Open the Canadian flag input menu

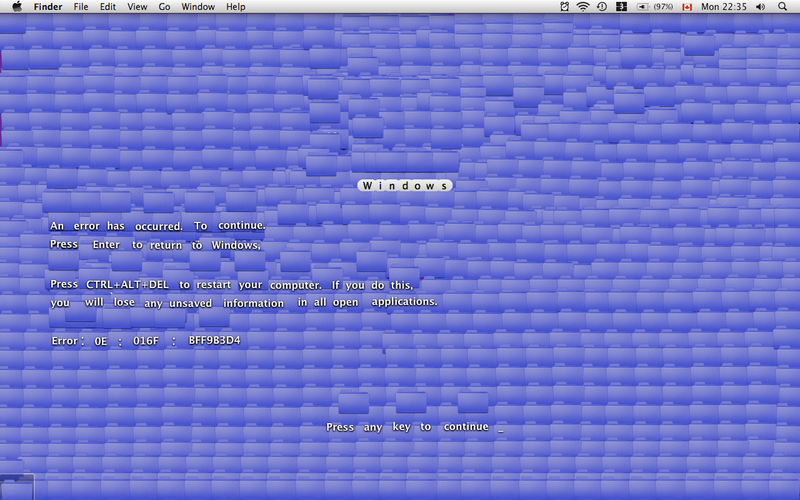[x=687, y=7]
